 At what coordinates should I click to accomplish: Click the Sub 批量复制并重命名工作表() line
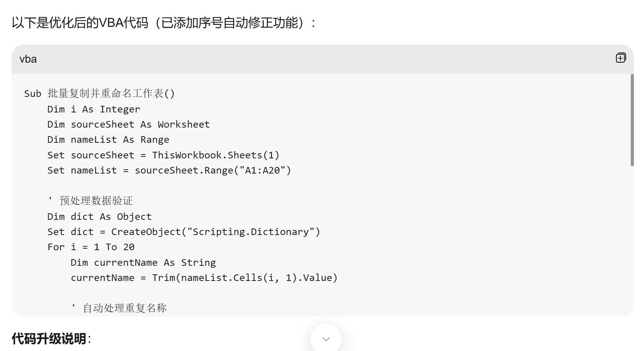click(100, 93)
